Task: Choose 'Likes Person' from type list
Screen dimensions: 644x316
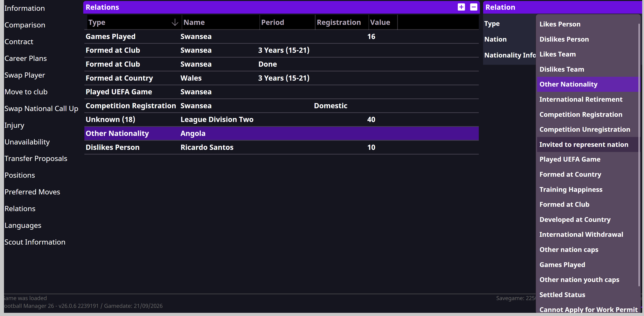Action: 560,24
